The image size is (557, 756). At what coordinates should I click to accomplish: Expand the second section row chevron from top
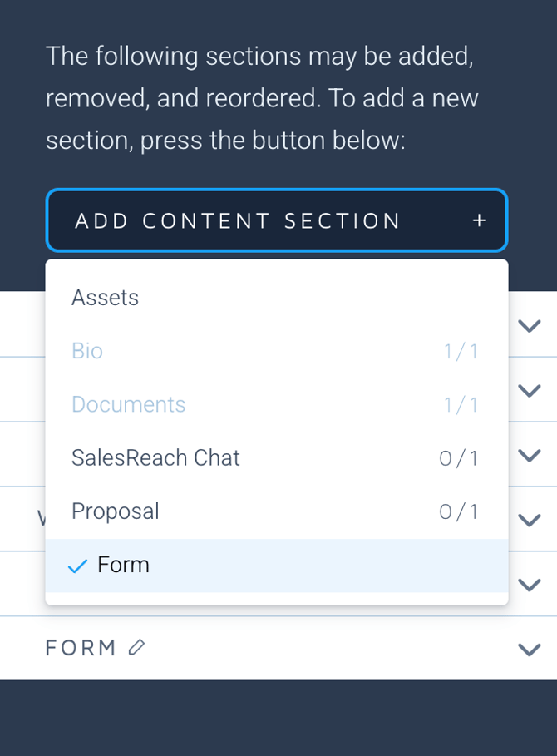tap(529, 390)
